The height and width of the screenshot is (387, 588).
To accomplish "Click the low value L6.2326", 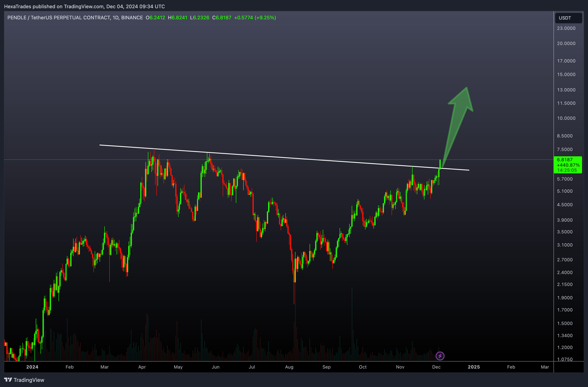I will [x=200, y=17].
